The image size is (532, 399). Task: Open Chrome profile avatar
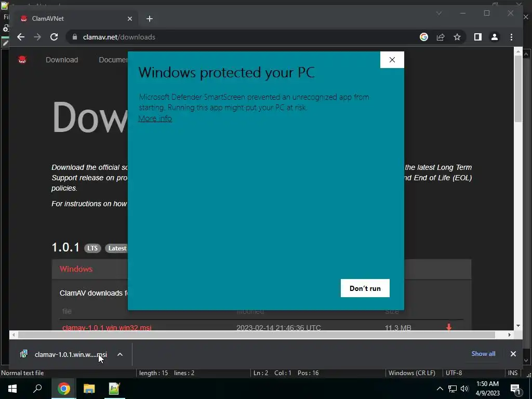coord(495,37)
